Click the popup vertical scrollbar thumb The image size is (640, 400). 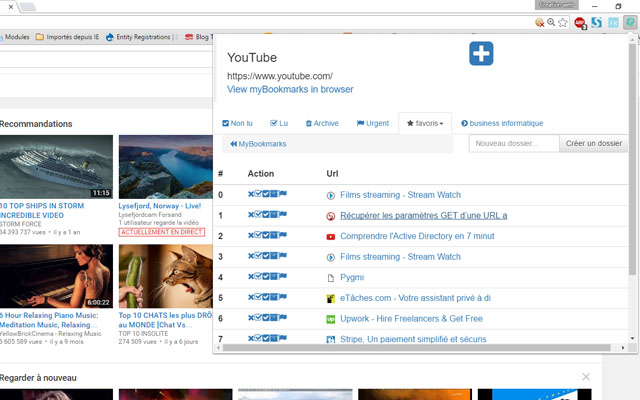(632, 159)
